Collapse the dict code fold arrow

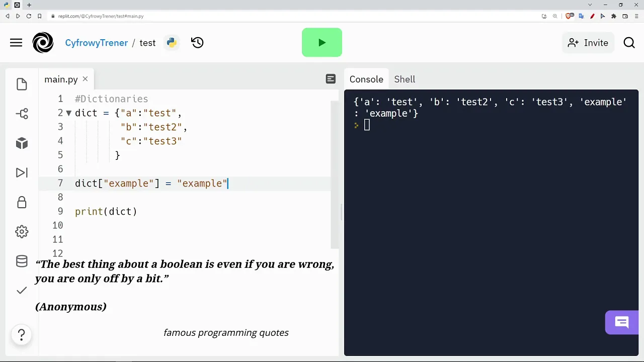69,113
